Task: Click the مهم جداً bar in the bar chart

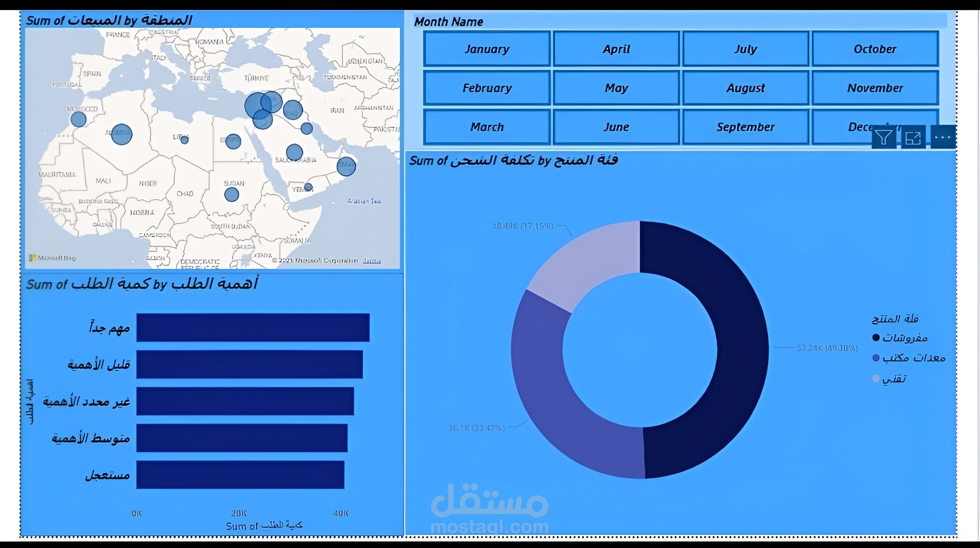Action: (x=253, y=328)
